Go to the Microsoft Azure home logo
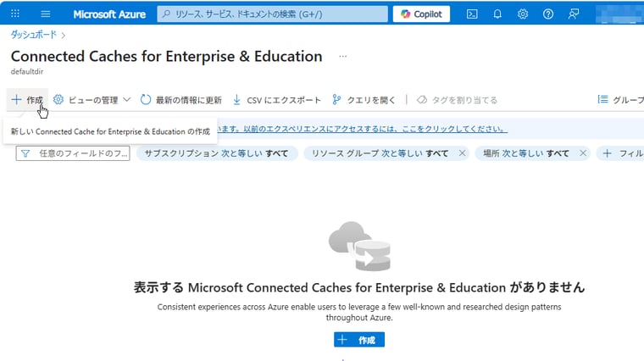 [109, 14]
